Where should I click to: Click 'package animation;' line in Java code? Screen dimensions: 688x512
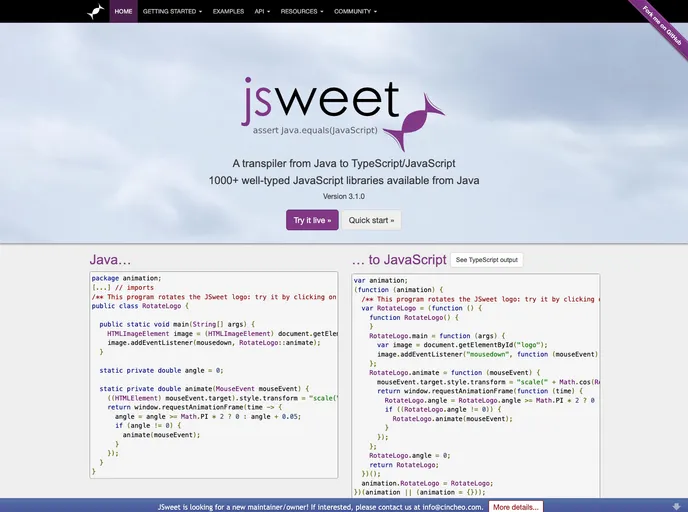click(x=126, y=278)
